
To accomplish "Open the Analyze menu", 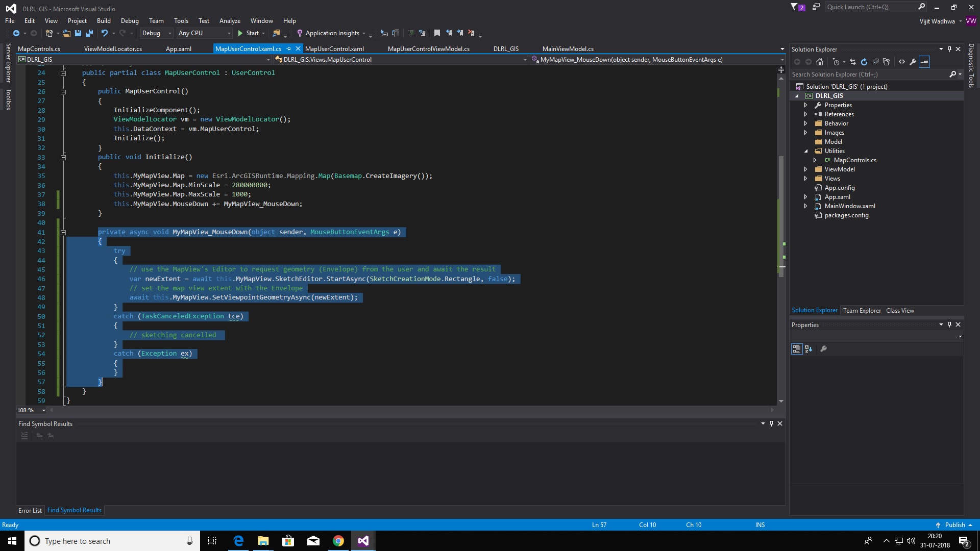I will 230,21.
